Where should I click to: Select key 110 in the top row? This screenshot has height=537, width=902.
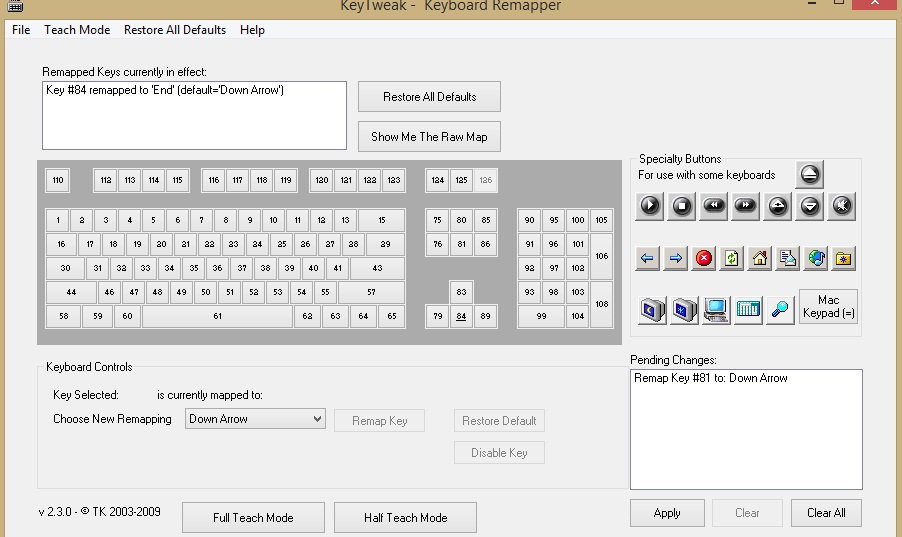(x=58, y=180)
